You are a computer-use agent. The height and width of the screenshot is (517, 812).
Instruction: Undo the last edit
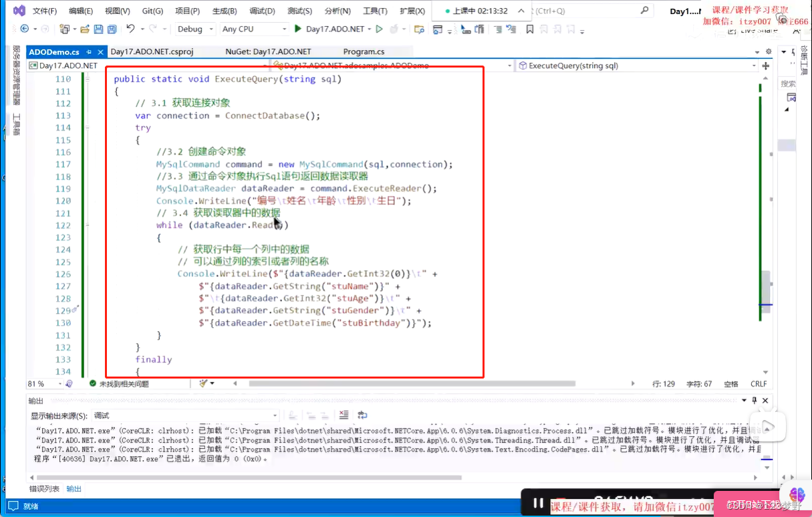tap(130, 29)
